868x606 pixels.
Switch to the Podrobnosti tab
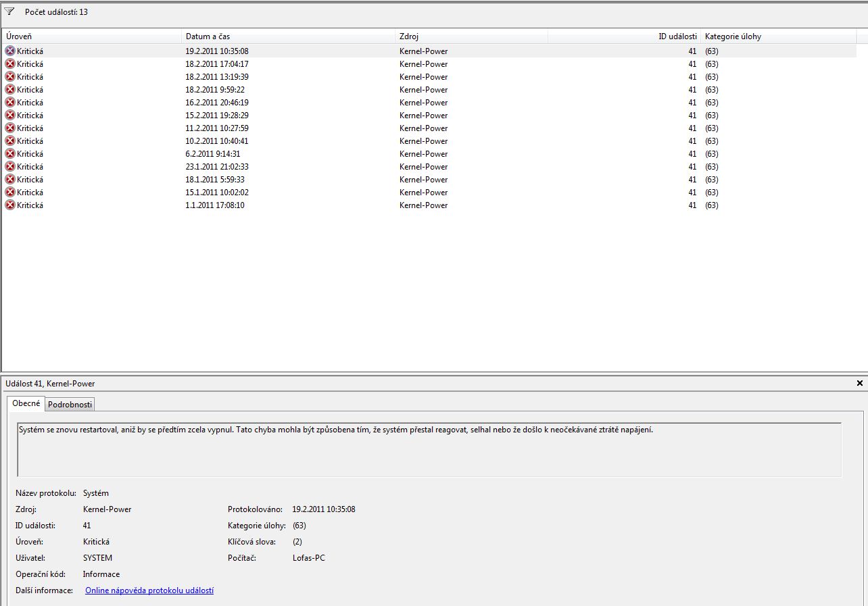point(70,404)
